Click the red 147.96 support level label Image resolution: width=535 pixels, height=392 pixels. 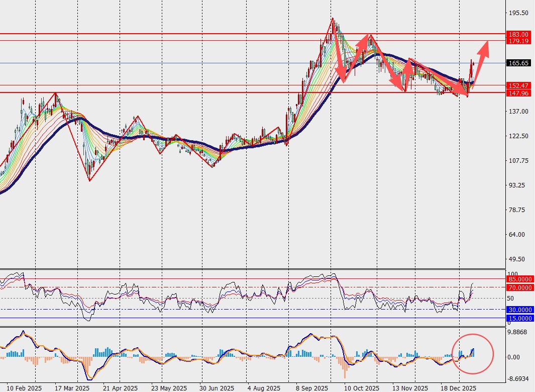click(x=518, y=92)
